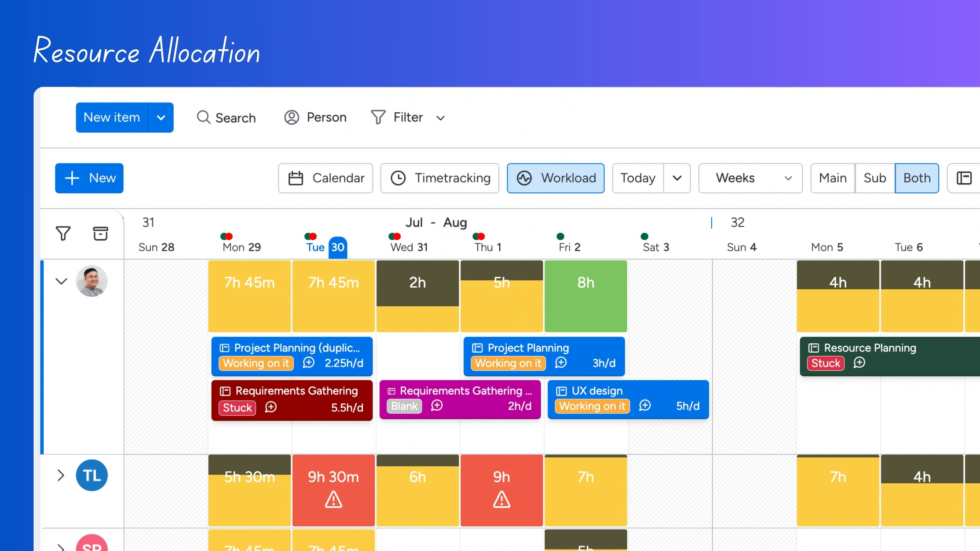
Task: Open the Project Planning 3h/d task card
Action: pos(544,356)
